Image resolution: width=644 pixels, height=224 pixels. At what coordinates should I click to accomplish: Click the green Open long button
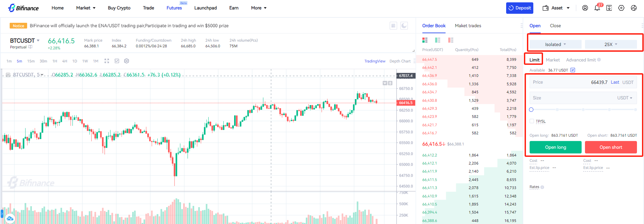tap(555, 147)
